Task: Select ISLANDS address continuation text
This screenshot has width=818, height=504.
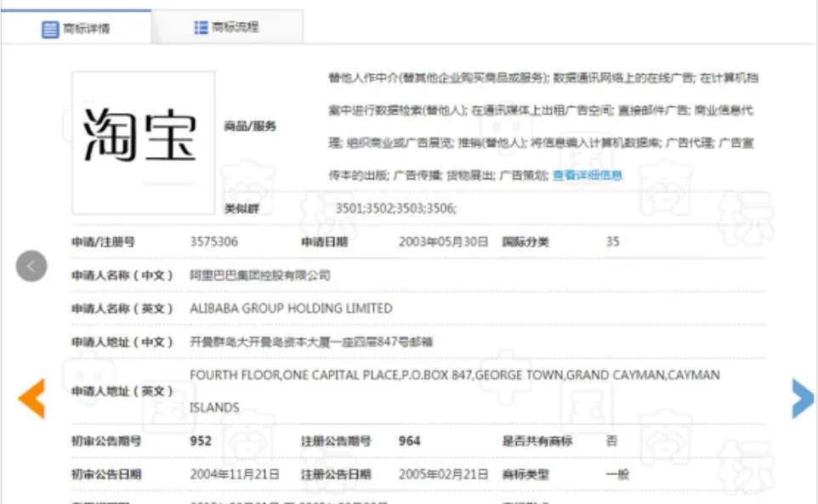Action: pos(214,408)
